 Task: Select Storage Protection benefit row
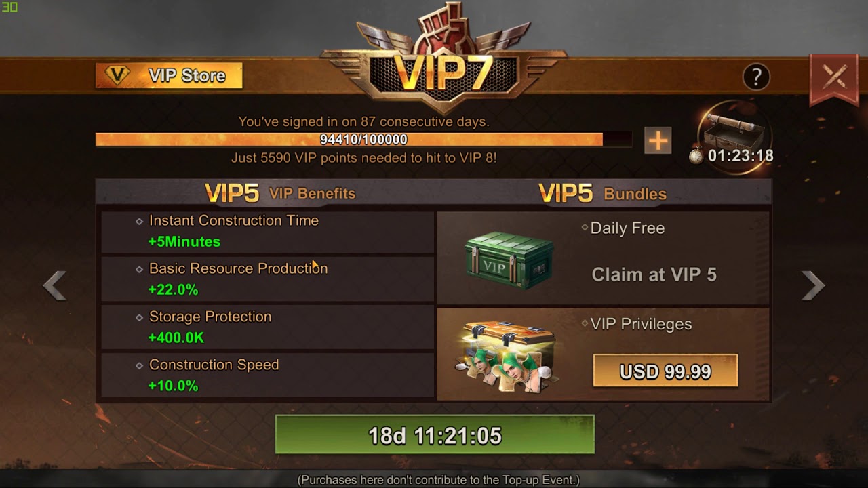click(x=268, y=327)
